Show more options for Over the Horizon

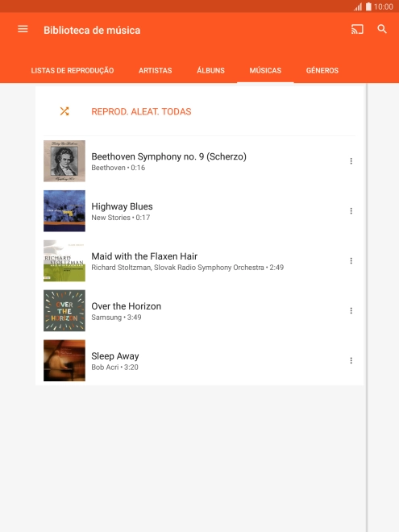click(351, 311)
